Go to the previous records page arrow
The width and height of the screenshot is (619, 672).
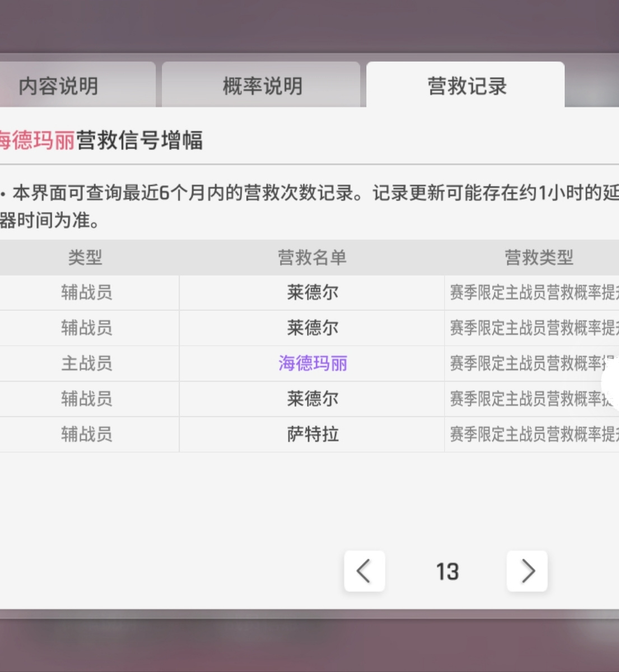[x=364, y=571]
